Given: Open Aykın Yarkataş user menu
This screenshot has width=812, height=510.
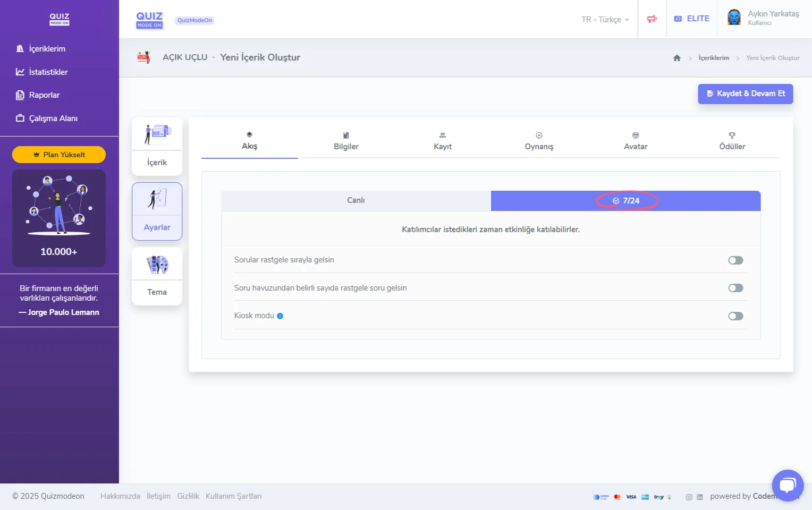Looking at the screenshot, I should [773, 18].
